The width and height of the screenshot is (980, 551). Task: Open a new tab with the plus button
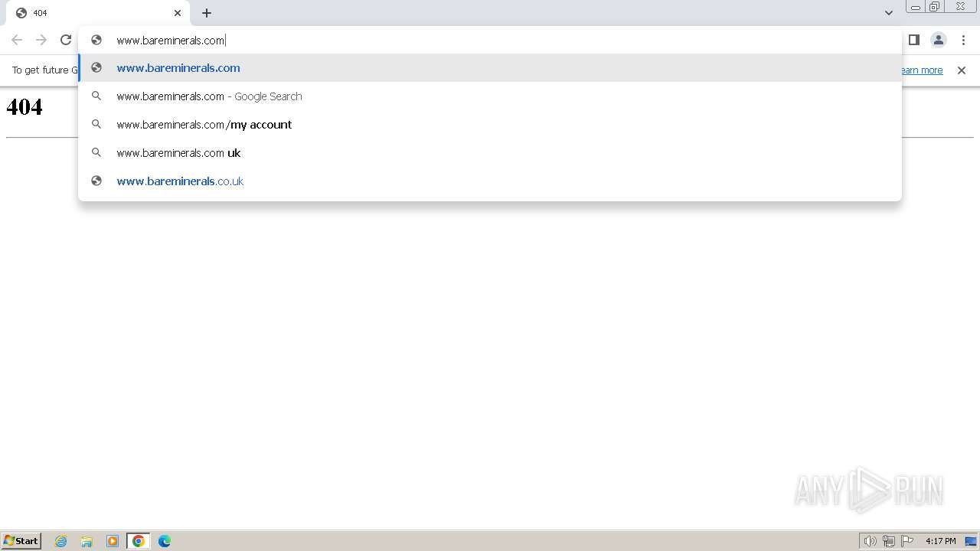pos(207,13)
